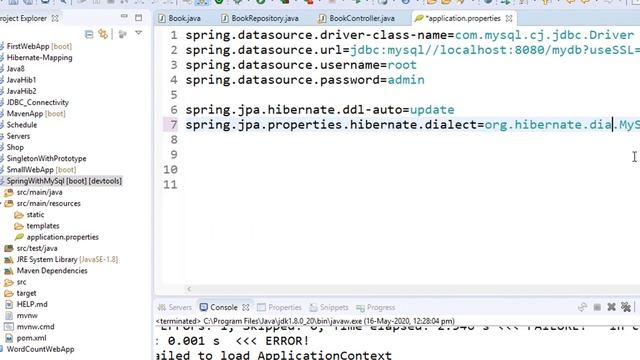Select pom.xml file
640x360 pixels.
[x=31, y=338]
